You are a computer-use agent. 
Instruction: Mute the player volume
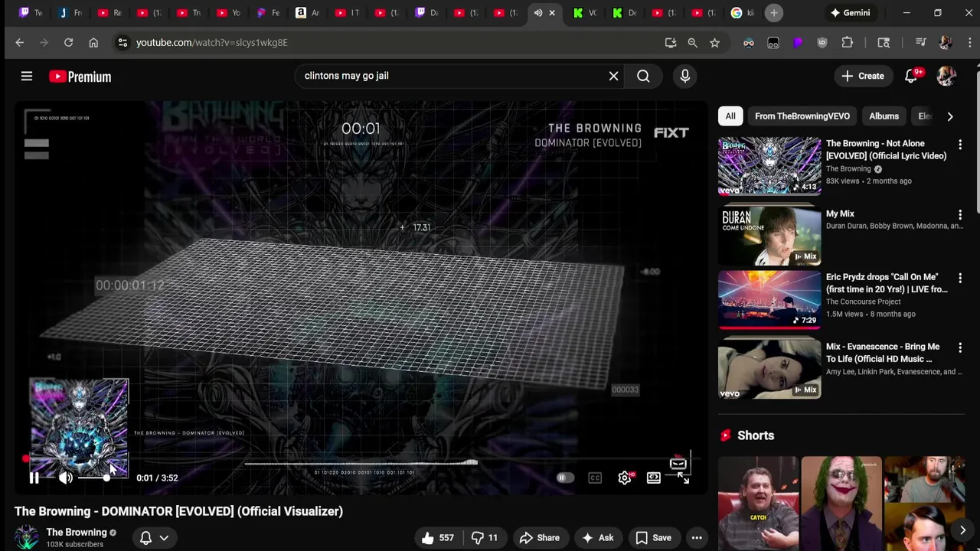66,478
